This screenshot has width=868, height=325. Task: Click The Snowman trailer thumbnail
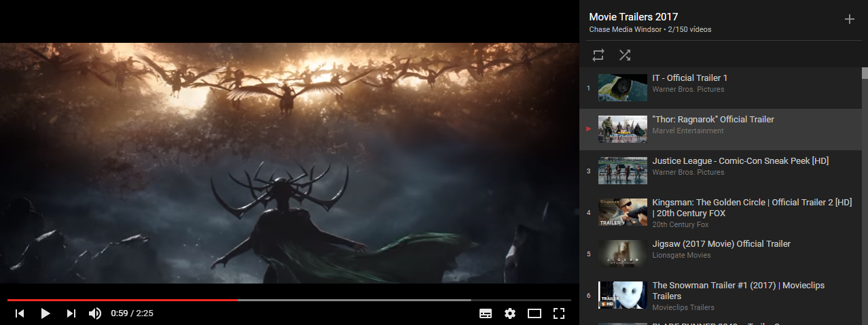(x=623, y=295)
